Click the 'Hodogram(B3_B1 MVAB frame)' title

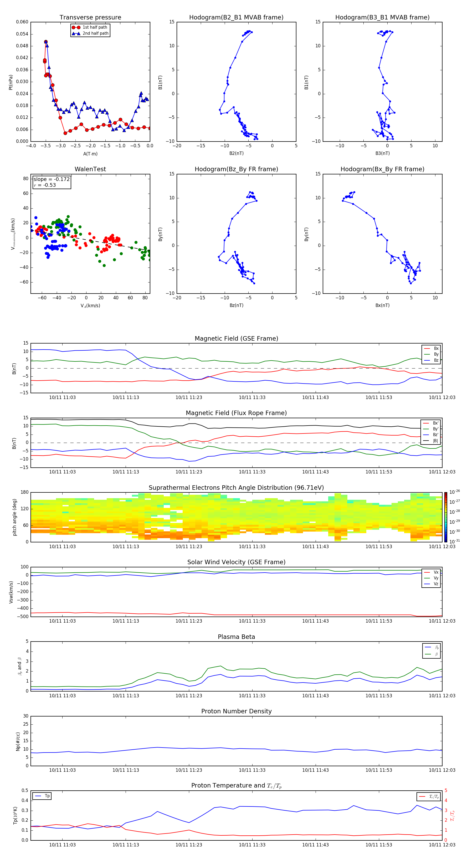pyautogui.click(x=382, y=18)
